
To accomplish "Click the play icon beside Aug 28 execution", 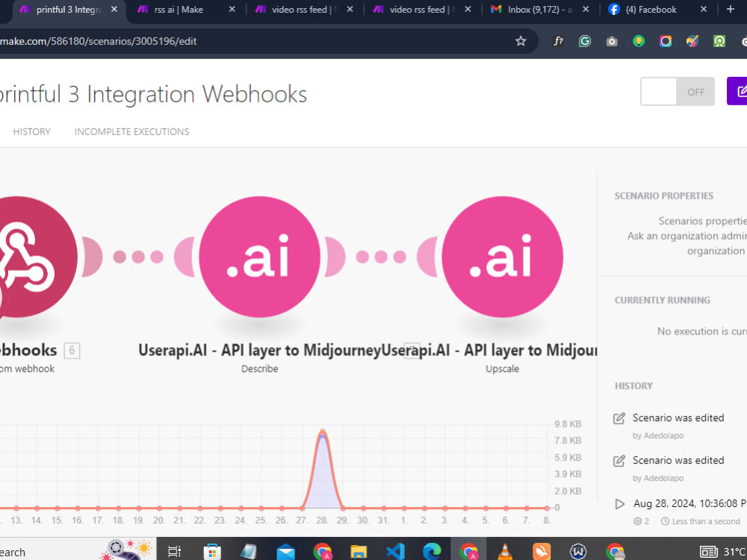I will [619, 504].
